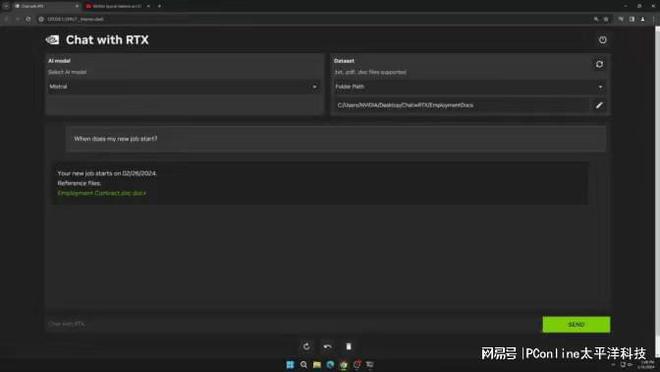Send the message with the green SEND button
This screenshot has height=372, width=660.
coord(576,324)
